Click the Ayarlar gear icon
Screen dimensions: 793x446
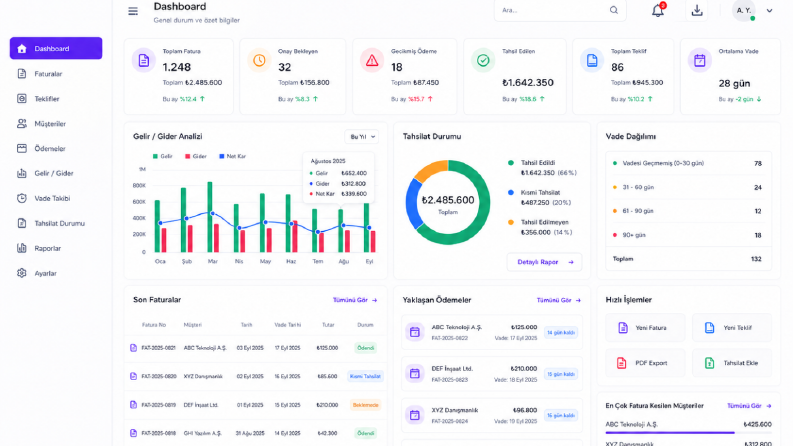tap(22, 273)
